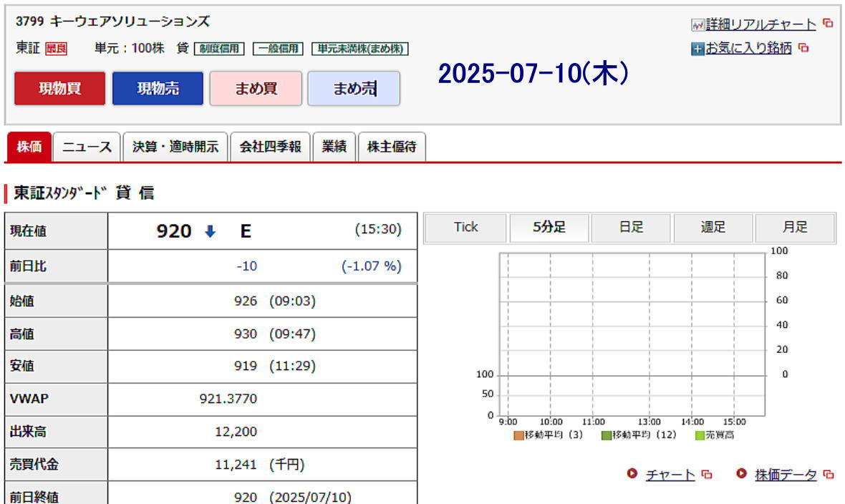845x504 pixels.
Task: Switch chart to 週足 view
Action: [x=713, y=228]
